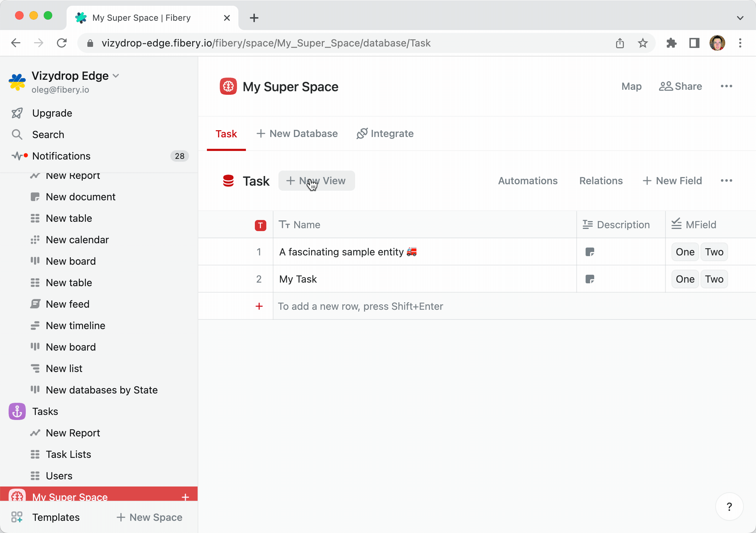Open New Database tab

coord(297,134)
